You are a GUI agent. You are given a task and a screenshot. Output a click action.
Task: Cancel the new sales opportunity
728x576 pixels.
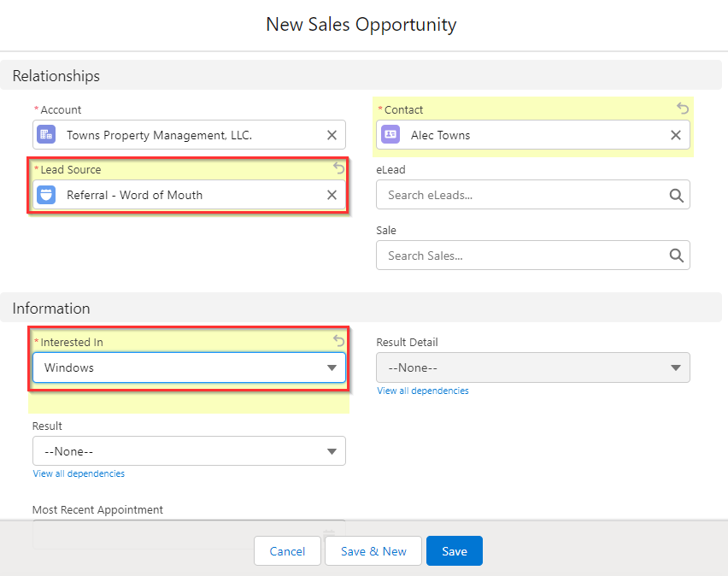(287, 550)
